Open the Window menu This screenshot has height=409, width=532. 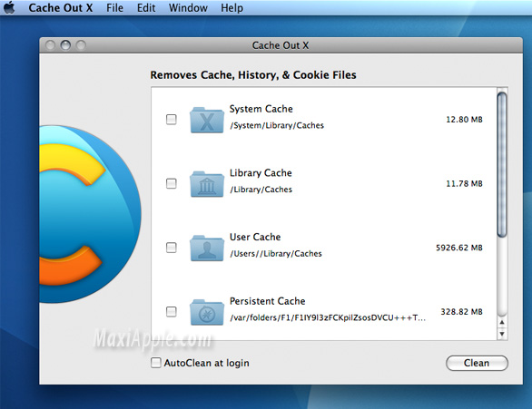188,7
